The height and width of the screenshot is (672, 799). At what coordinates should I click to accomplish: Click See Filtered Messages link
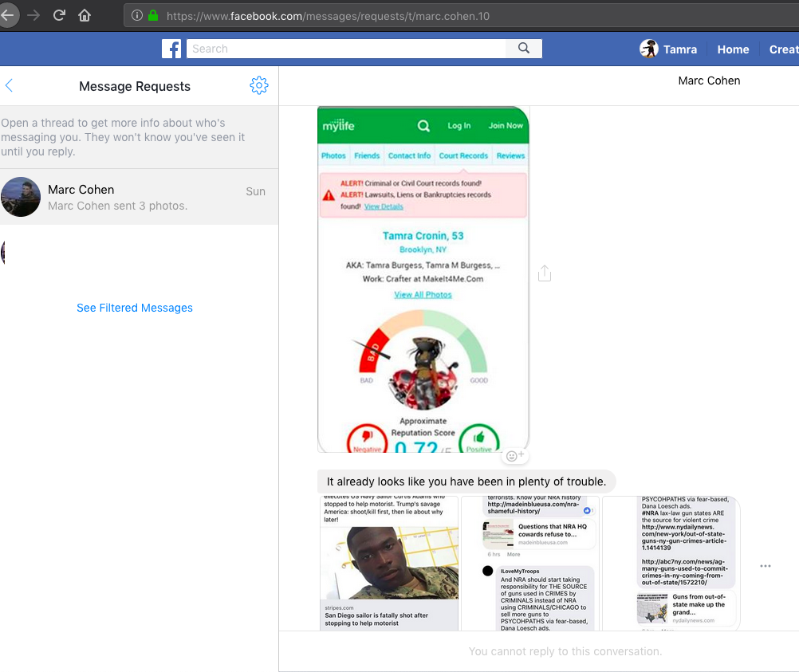coord(135,308)
